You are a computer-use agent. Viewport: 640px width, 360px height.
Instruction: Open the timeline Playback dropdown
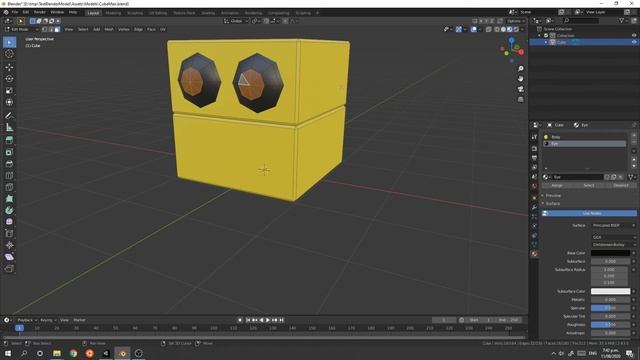[27, 320]
